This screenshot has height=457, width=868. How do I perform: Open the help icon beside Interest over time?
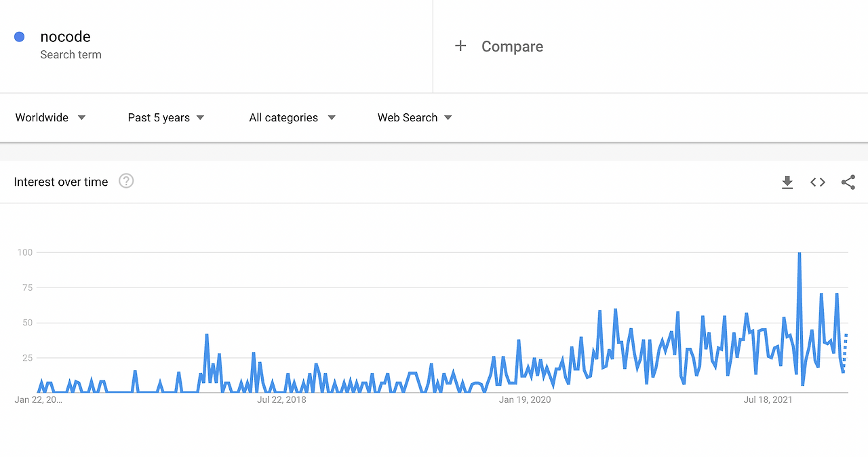point(126,181)
